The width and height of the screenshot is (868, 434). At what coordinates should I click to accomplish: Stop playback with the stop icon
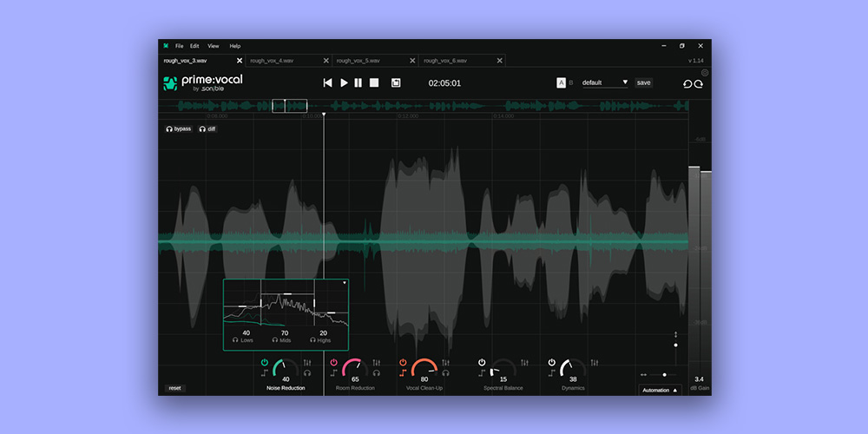point(374,83)
